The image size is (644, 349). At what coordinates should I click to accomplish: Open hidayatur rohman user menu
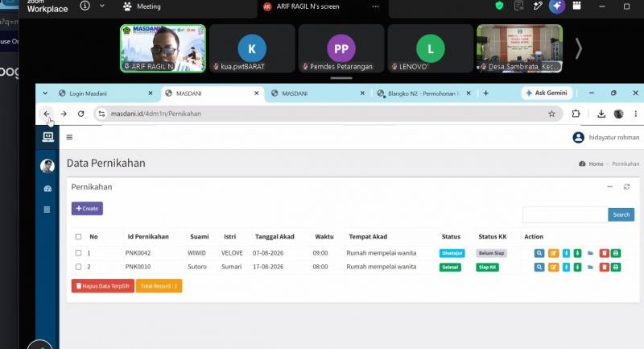606,137
